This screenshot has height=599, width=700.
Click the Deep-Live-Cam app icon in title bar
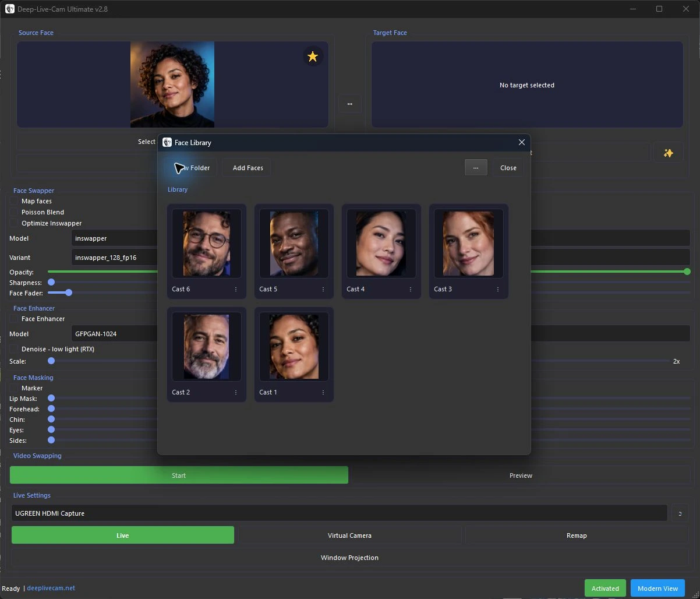coord(10,9)
